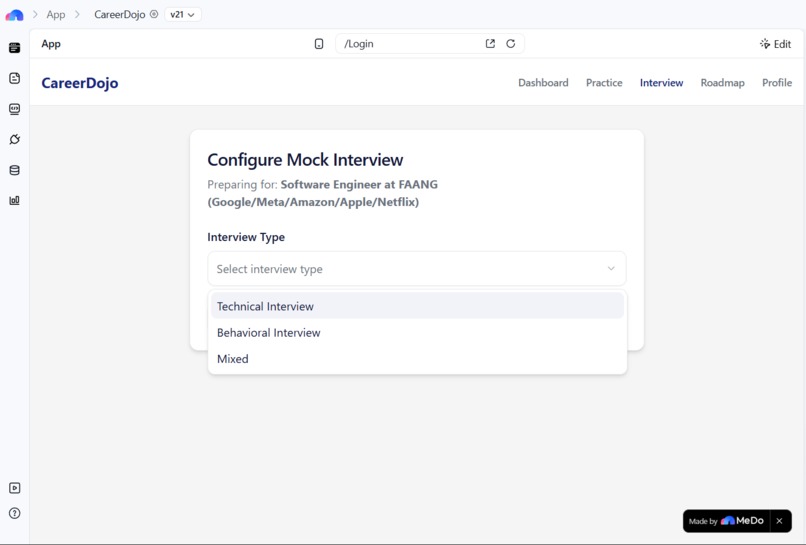Click CareerDojo in the breadcrumb
Viewport: 806px width, 545px height.
(119, 14)
